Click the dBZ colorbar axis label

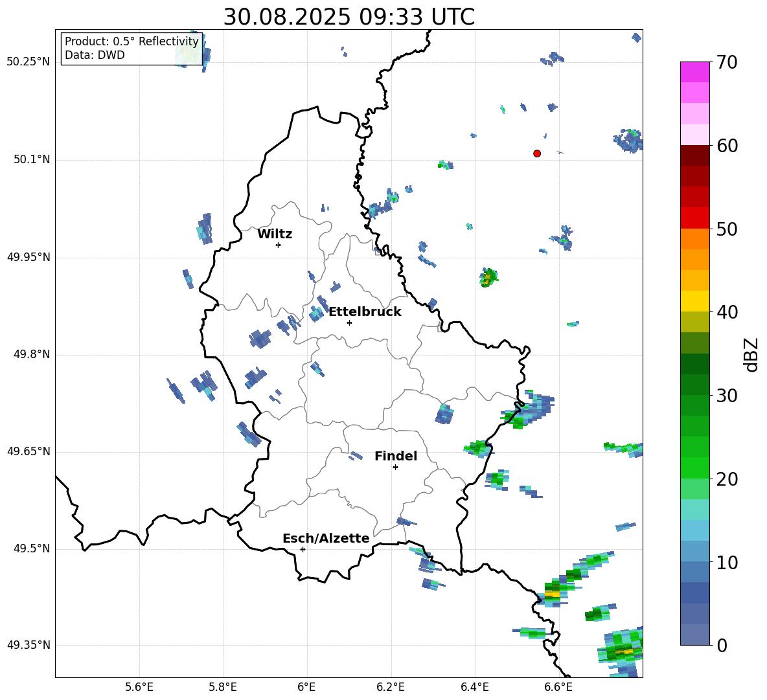tap(750, 354)
